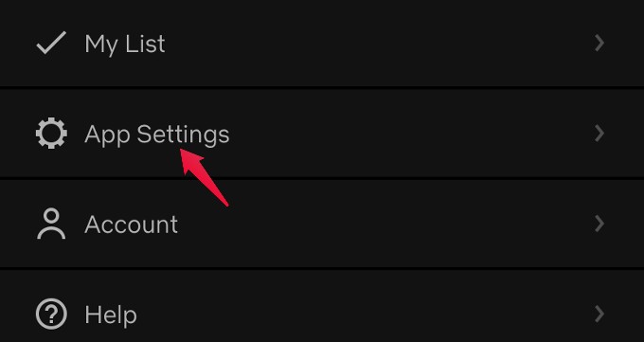
Task: Open the App Settings text label
Action: point(157,135)
